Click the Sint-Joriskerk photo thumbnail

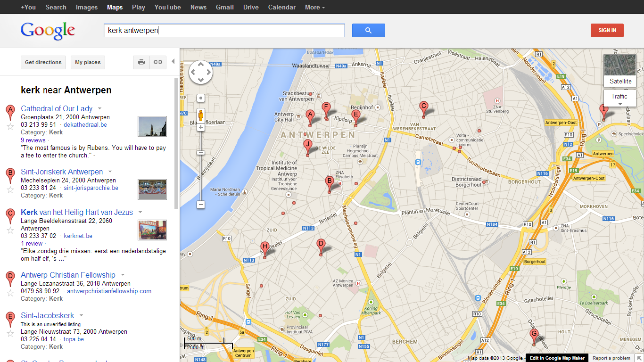(x=152, y=189)
